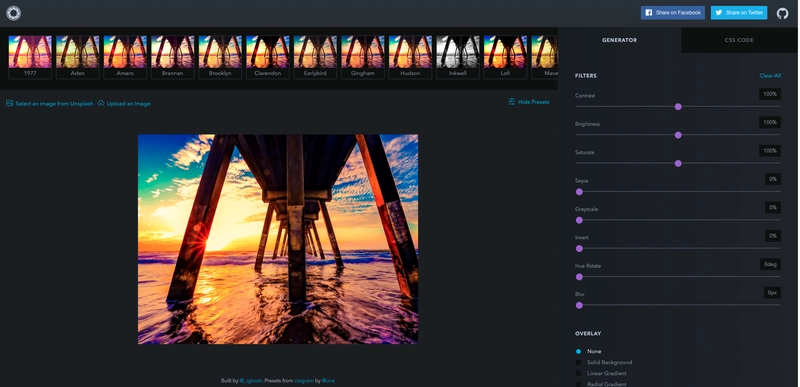Click the Hue Rotate slider handle
This screenshot has width=800, height=387.
579,277
